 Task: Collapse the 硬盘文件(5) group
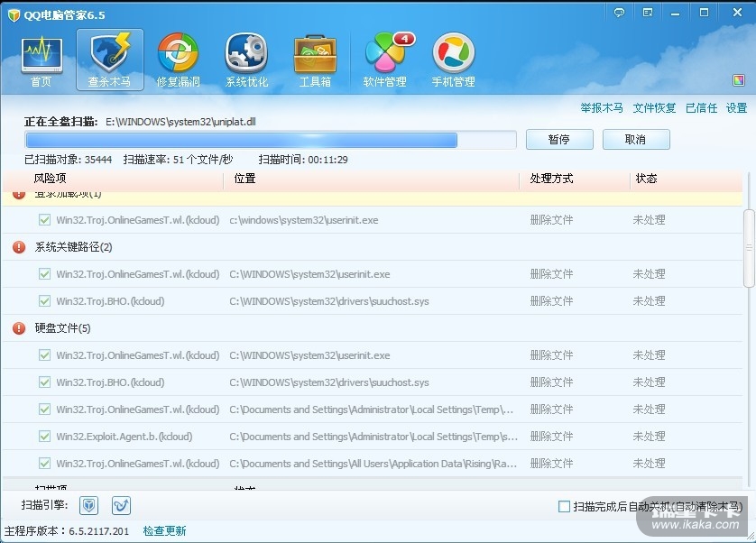coord(62,328)
